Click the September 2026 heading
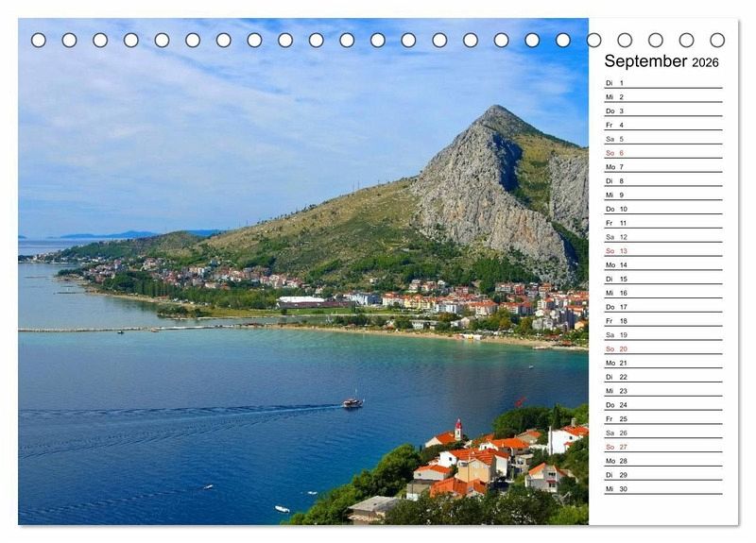The width and height of the screenshot is (756, 543). tap(661, 61)
